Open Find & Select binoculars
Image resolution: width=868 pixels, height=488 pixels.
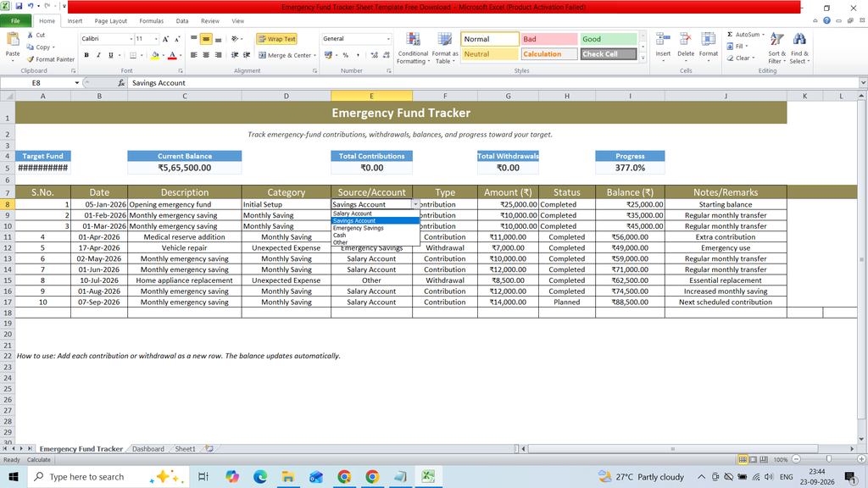[798, 48]
